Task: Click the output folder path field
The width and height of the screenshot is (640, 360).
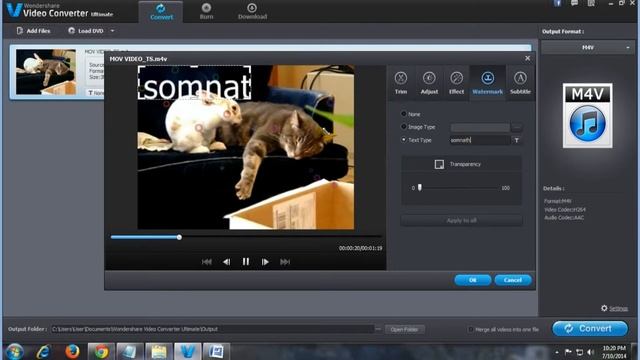Action: tap(212, 329)
